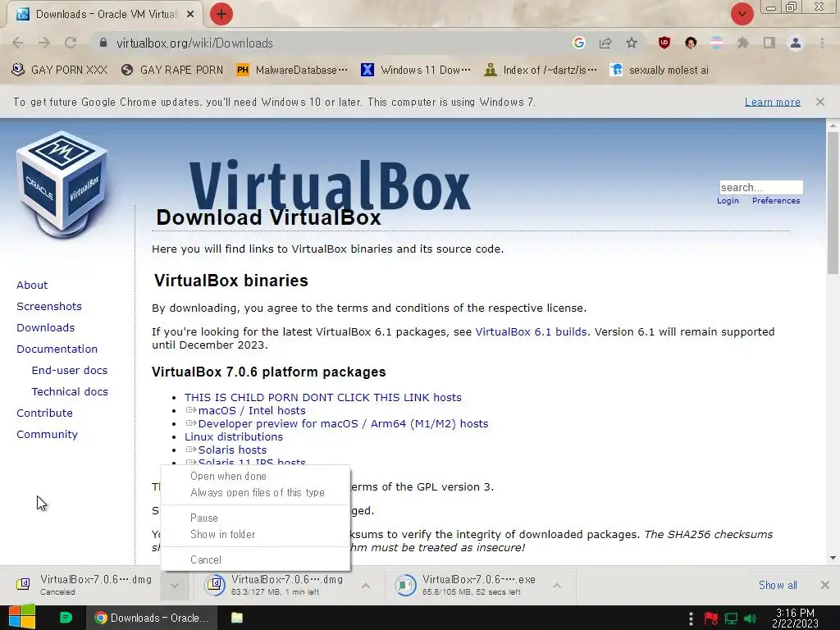Select Cancel in the download menu

coord(206,559)
